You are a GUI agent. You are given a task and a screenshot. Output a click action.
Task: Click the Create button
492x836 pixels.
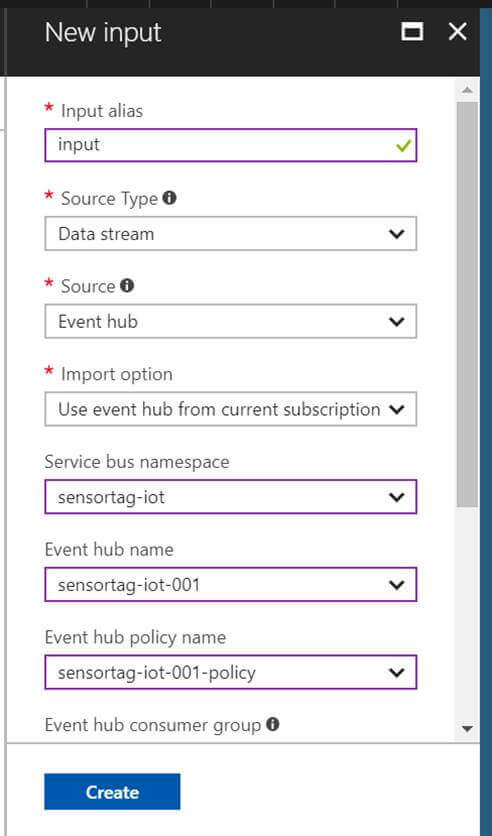tap(112, 792)
